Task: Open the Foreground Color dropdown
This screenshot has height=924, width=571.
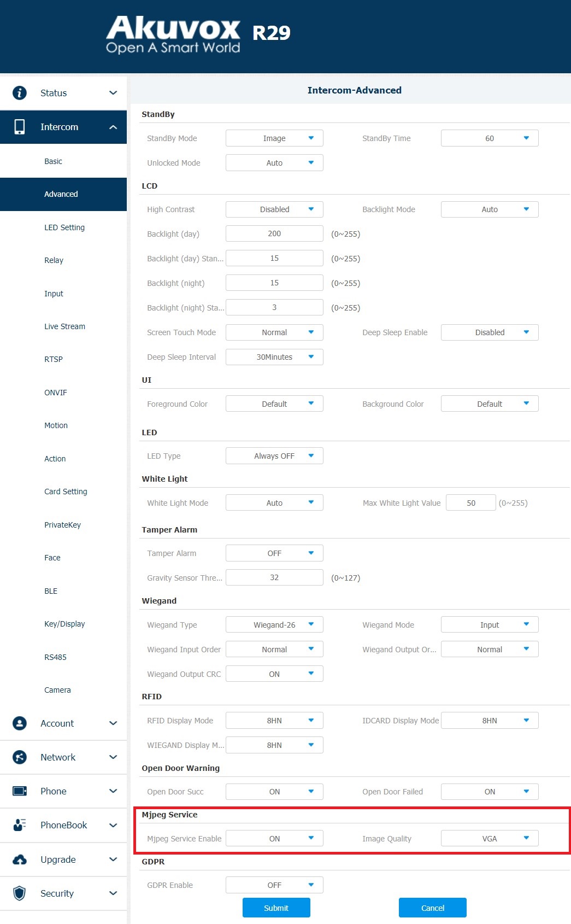Action: pos(274,404)
